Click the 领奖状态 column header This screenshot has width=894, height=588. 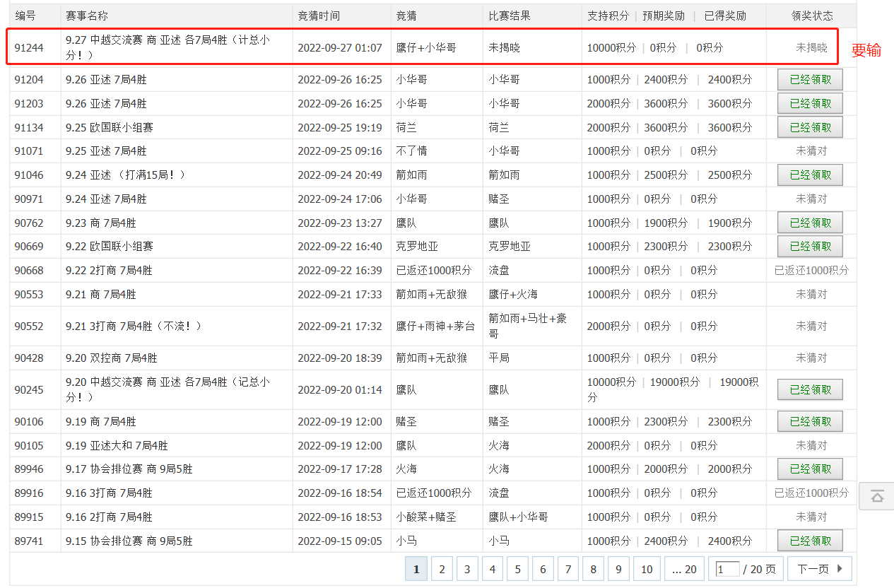pos(811,16)
